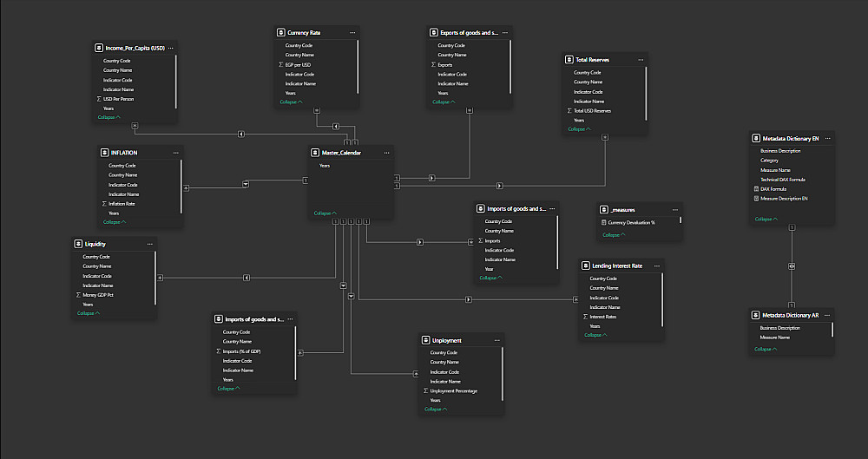Open more options for _measures table
This screenshot has height=459, width=868.
[x=674, y=210]
